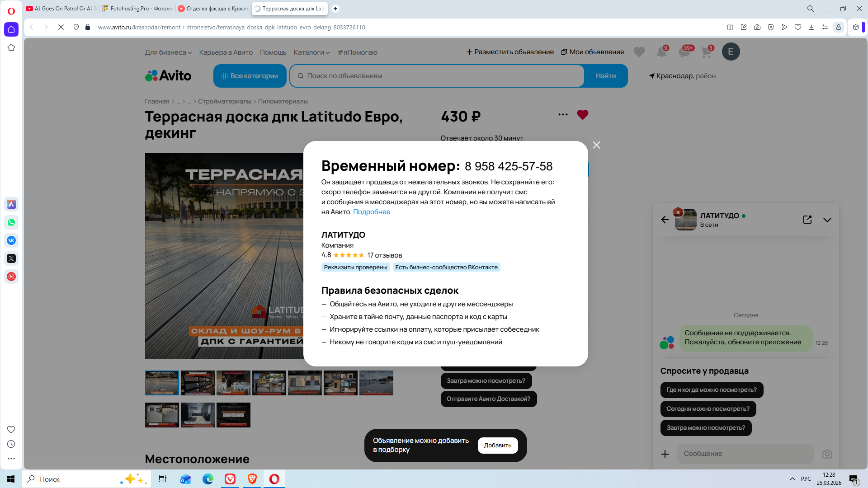Expand the Для бизнеса dropdown
Screen dimensions: 868x488
tap(168, 52)
